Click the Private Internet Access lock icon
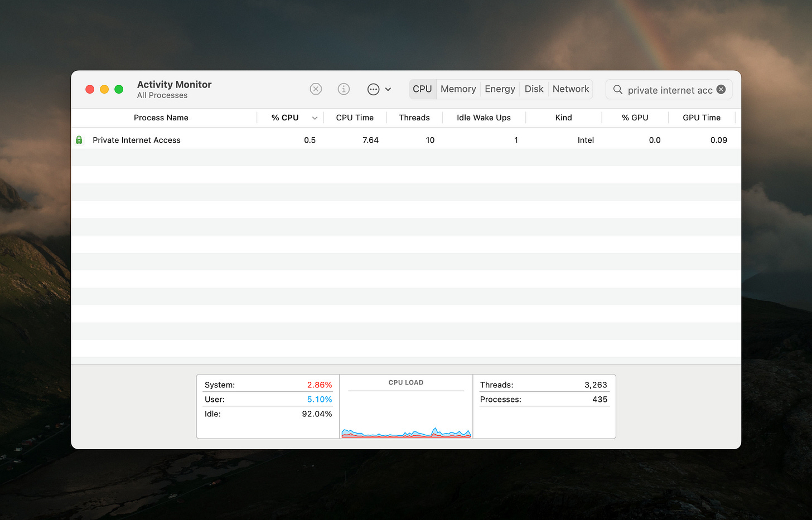Viewport: 812px width, 520px height. coord(79,140)
